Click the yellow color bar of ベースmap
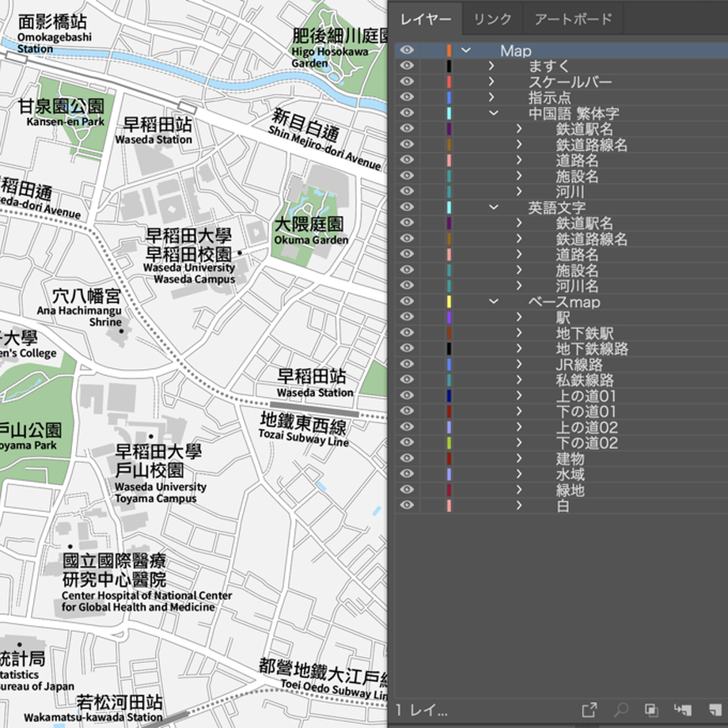 (x=449, y=301)
